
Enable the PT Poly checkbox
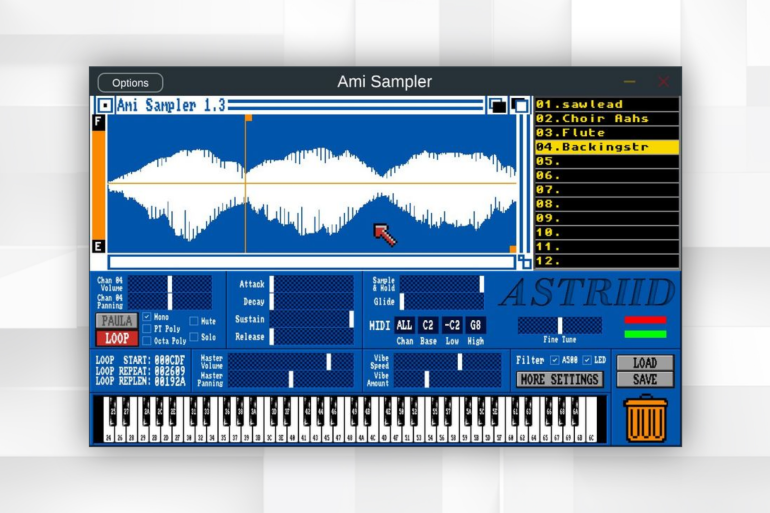tap(146, 328)
